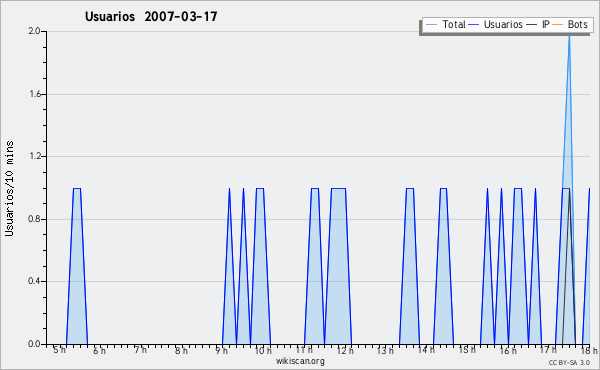600x370 pixels.
Task: Click the CC BY-SA 3.0 license text
Action: coord(569,362)
